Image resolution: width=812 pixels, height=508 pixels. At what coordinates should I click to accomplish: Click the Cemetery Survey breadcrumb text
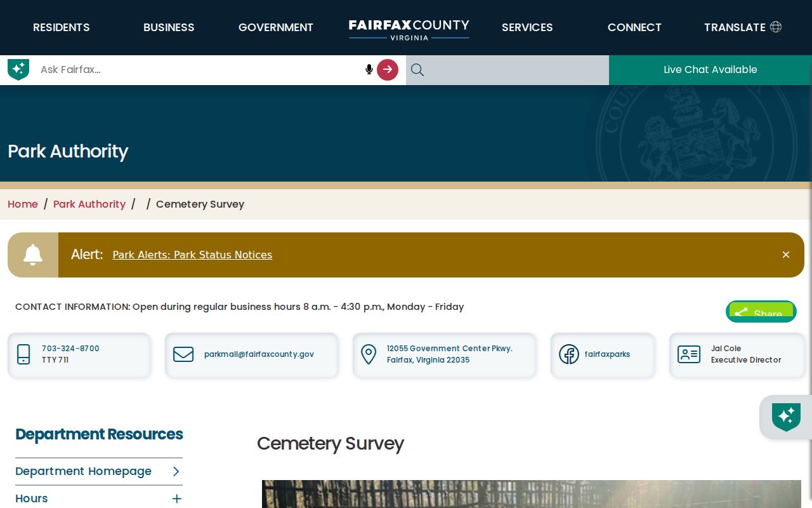pos(200,204)
